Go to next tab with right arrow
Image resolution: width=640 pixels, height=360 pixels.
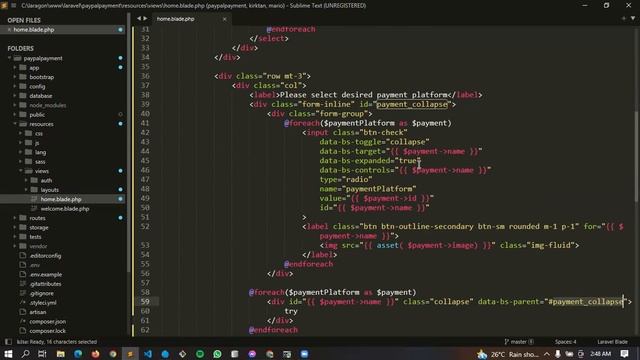(x=145, y=18)
